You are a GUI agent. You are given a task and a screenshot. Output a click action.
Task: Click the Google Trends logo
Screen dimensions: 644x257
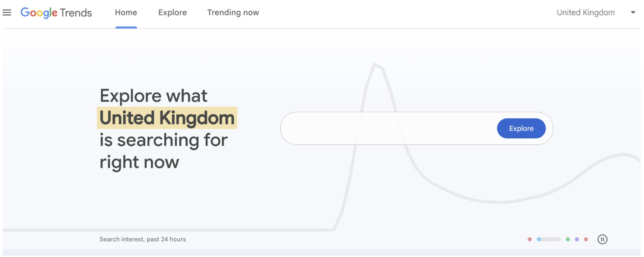click(x=56, y=13)
